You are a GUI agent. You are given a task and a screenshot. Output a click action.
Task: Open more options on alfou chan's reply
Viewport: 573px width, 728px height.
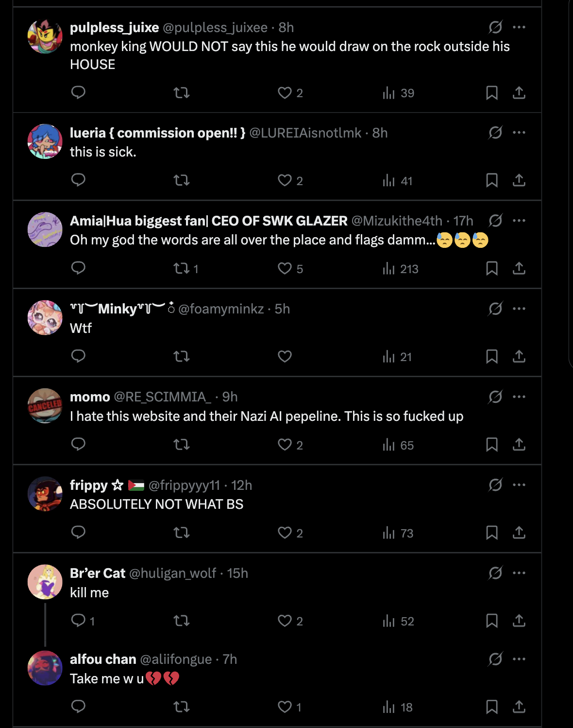coord(519,659)
